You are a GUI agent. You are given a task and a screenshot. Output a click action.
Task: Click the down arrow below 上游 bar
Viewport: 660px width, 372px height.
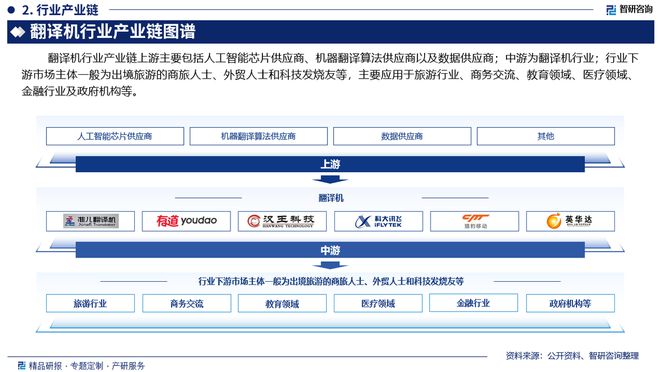coord(330,180)
